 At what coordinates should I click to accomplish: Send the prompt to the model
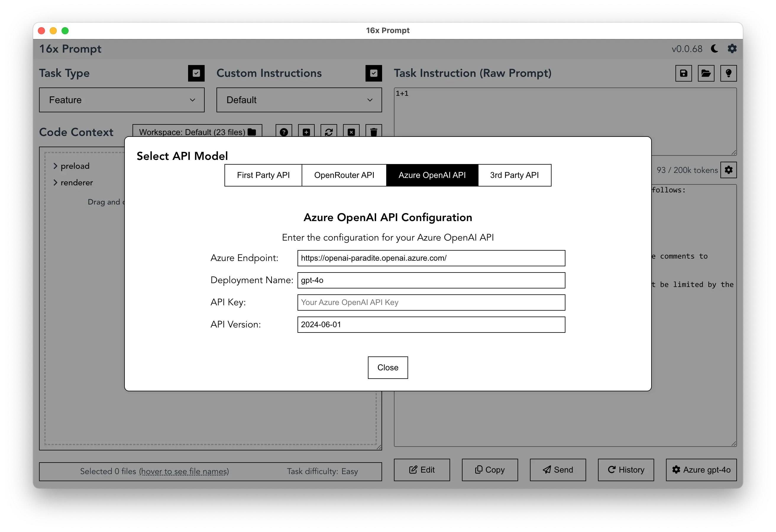[x=558, y=470]
